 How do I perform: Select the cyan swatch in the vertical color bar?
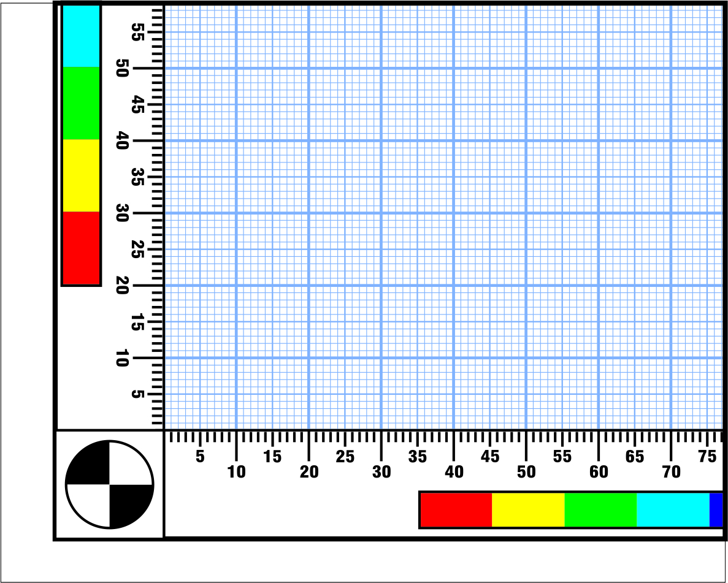click(81, 36)
